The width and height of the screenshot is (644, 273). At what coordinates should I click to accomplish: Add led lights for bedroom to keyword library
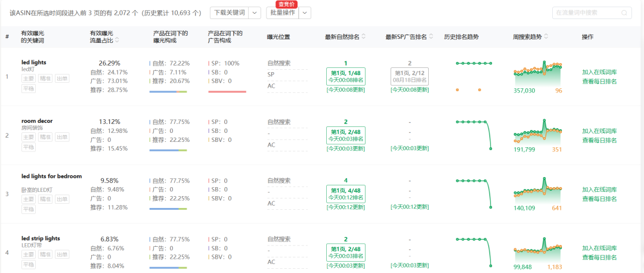tap(599, 190)
